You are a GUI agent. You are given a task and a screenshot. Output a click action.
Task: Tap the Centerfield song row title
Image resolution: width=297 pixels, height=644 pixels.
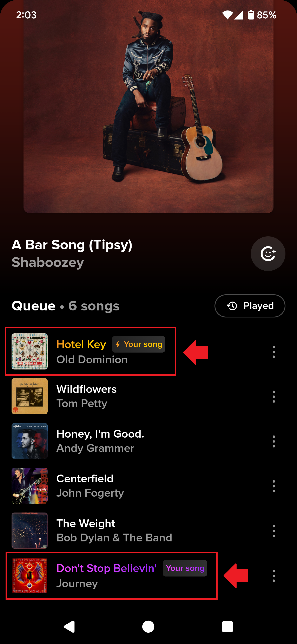(85, 478)
